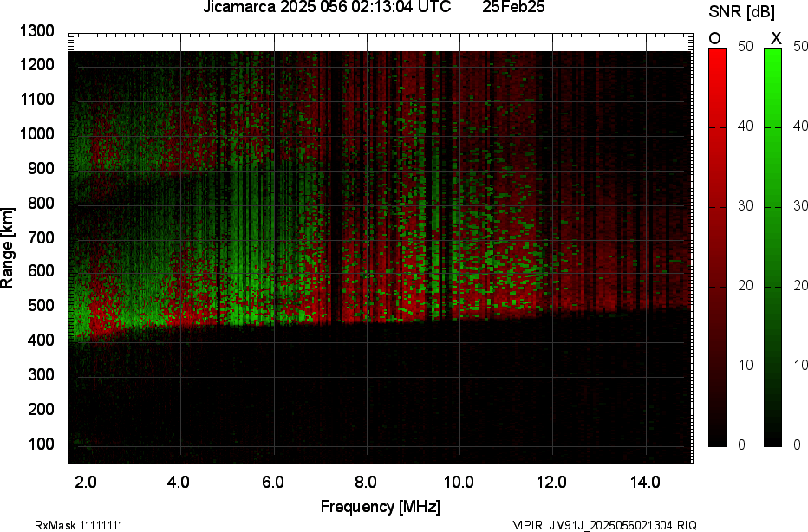Viewport: 808px width, 532px height.
Task: Click the "500" range tick label
Action: point(40,305)
